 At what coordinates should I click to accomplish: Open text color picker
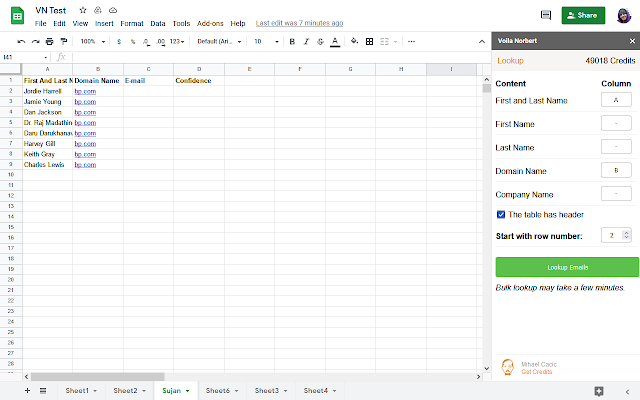(x=335, y=41)
